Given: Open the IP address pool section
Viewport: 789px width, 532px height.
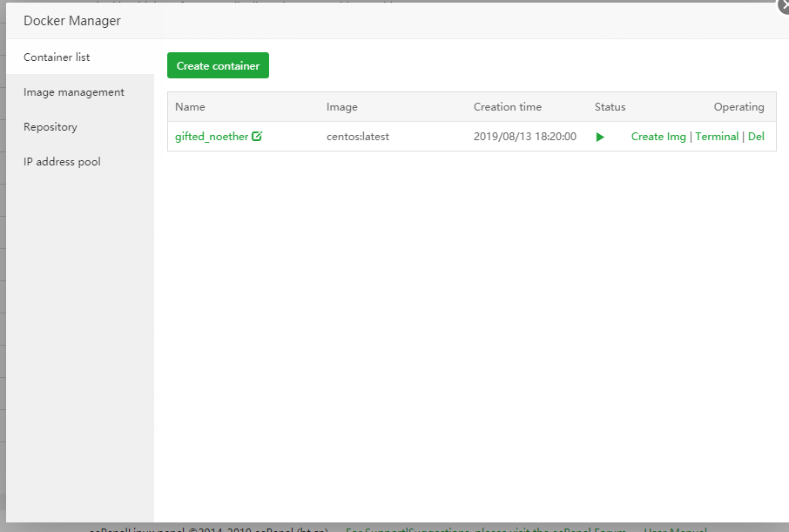Looking at the screenshot, I should (62, 161).
